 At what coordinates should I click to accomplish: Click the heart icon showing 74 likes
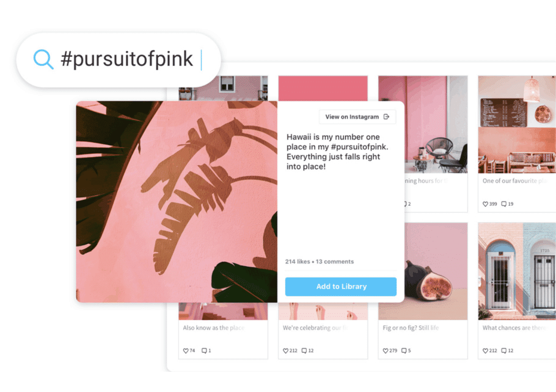click(x=186, y=351)
